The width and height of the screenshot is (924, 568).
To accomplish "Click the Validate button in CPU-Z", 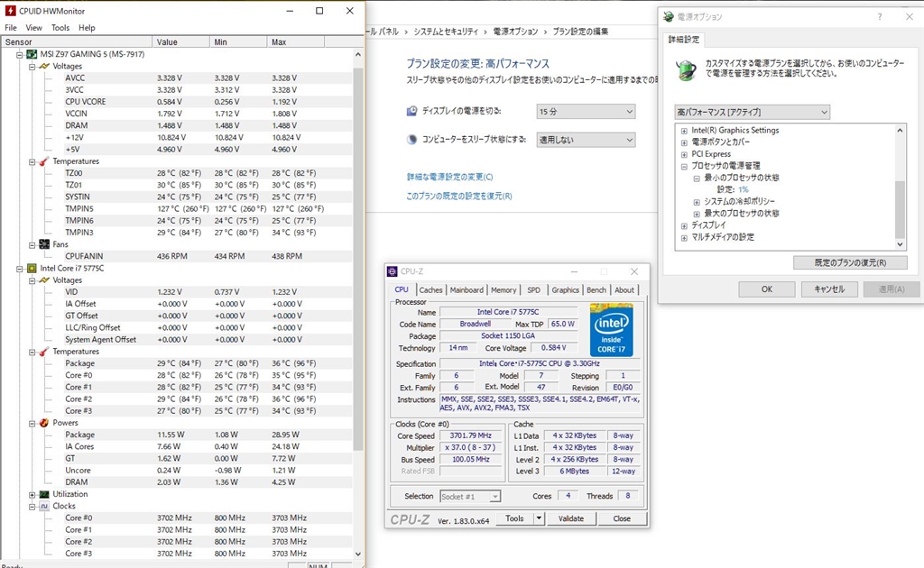I will tap(571, 518).
